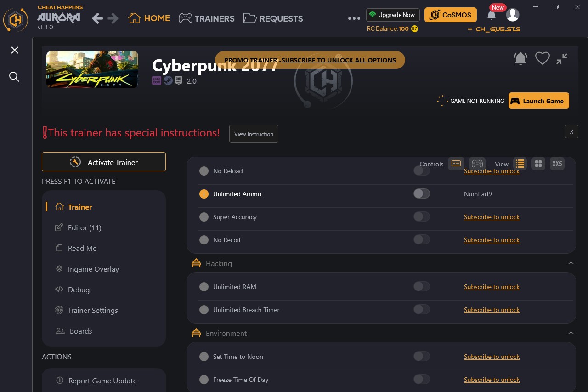
Task: Click the Upgrade Now button
Action: 393,15
